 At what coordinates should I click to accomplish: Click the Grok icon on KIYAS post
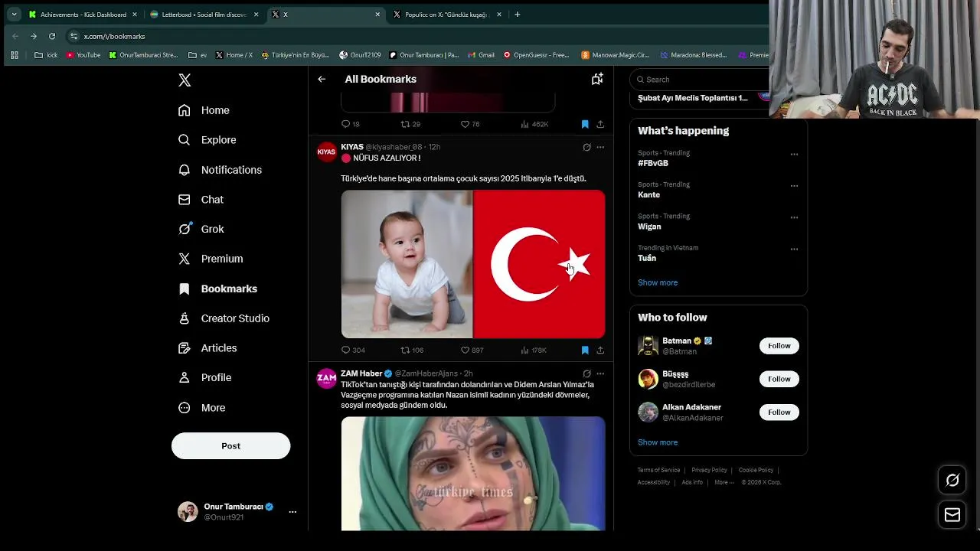tap(586, 147)
